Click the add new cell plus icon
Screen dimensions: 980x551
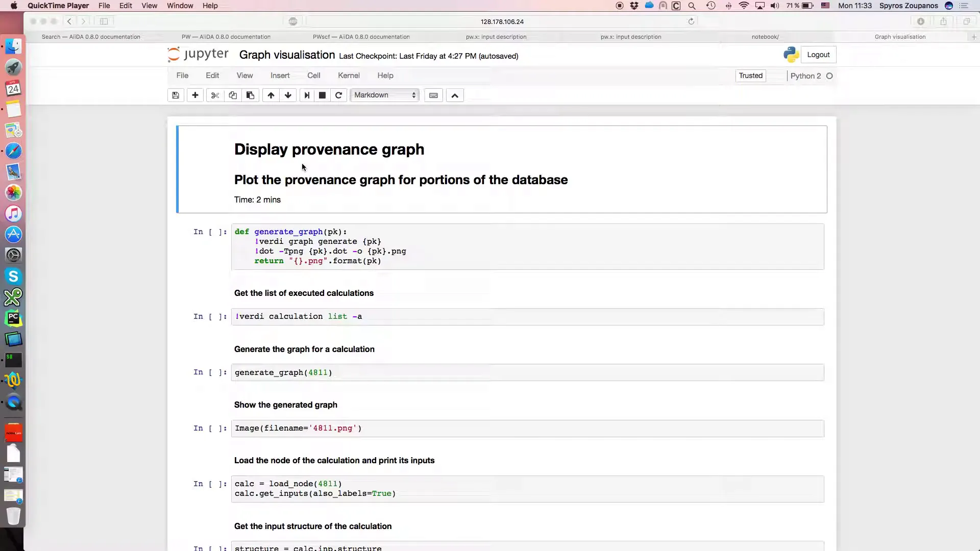click(194, 95)
